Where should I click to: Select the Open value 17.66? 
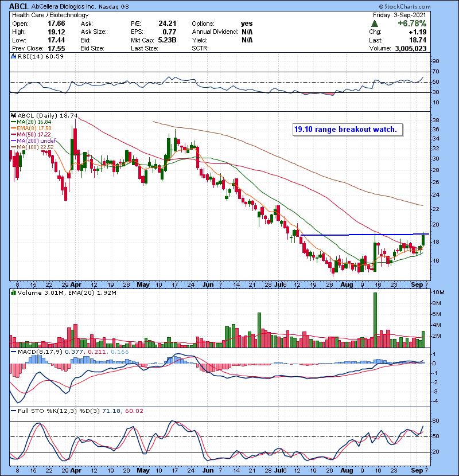click(56, 24)
